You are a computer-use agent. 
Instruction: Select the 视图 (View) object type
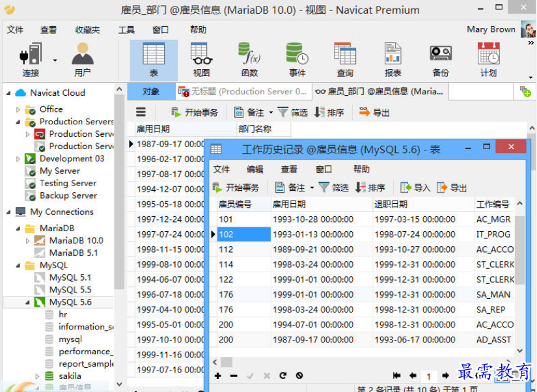point(201,60)
